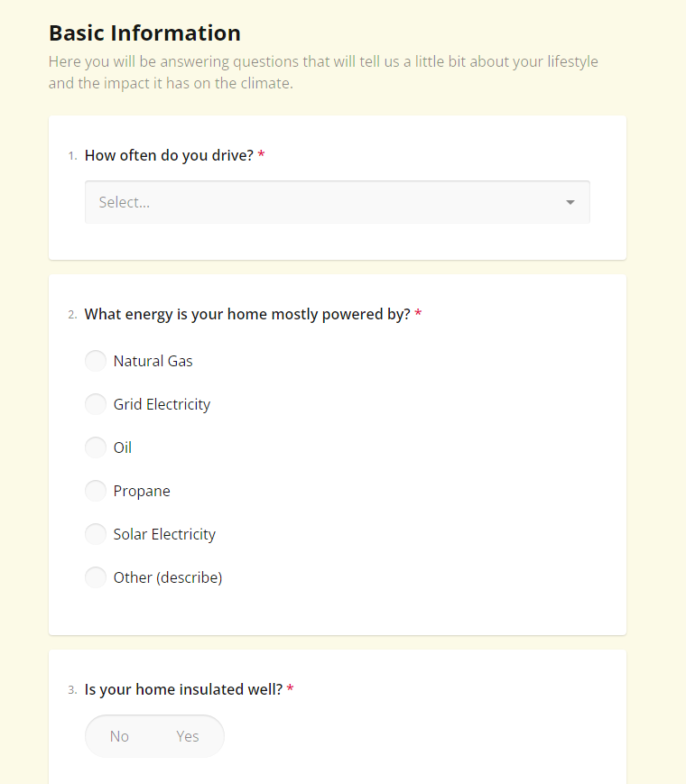Click the 'Natural Gas' option label text

[153, 361]
